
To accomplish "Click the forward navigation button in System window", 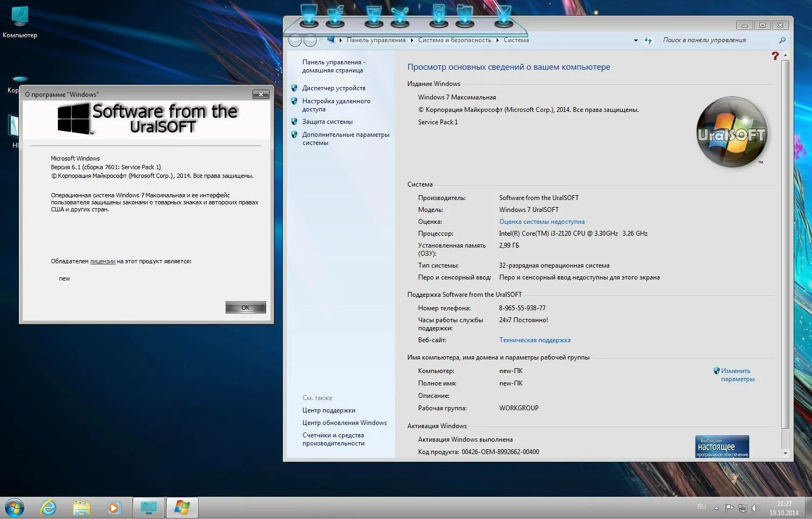I will (310, 40).
